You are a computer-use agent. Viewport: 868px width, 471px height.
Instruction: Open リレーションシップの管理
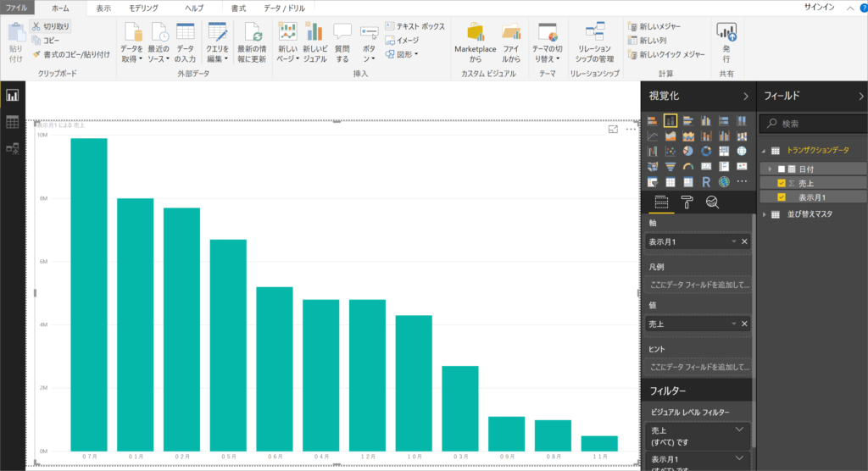click(x=594, y=43)
